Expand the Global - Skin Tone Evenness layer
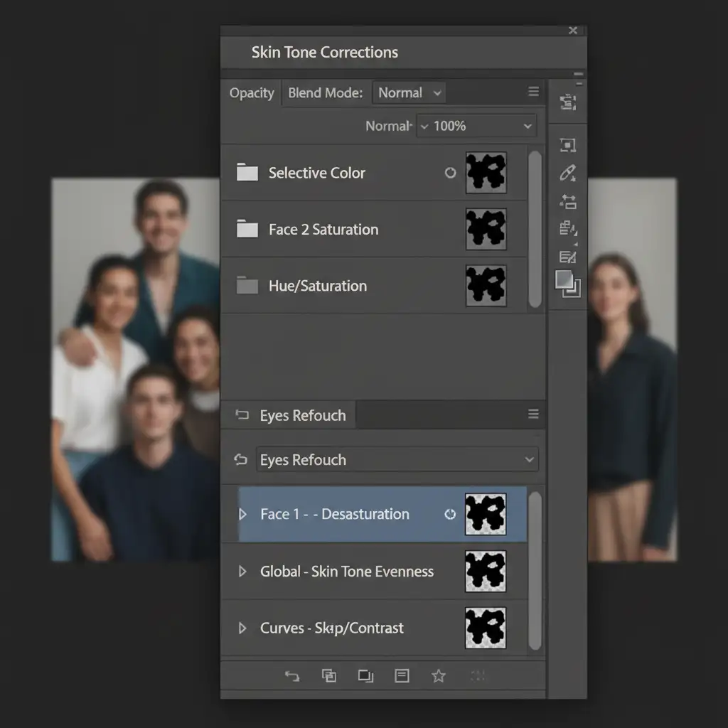The height and width of the screenshot is (728, 728). [x=242, y=571]
